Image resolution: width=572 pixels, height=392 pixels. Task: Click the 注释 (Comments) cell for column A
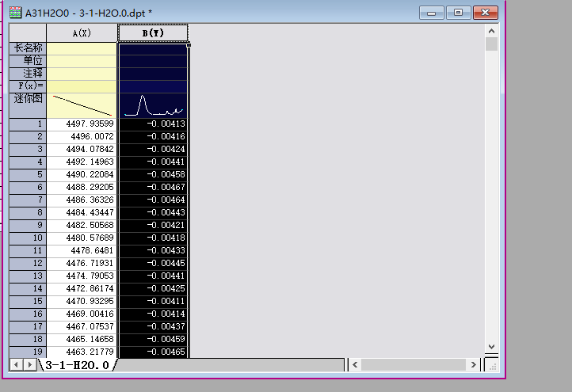pos(82,74)
